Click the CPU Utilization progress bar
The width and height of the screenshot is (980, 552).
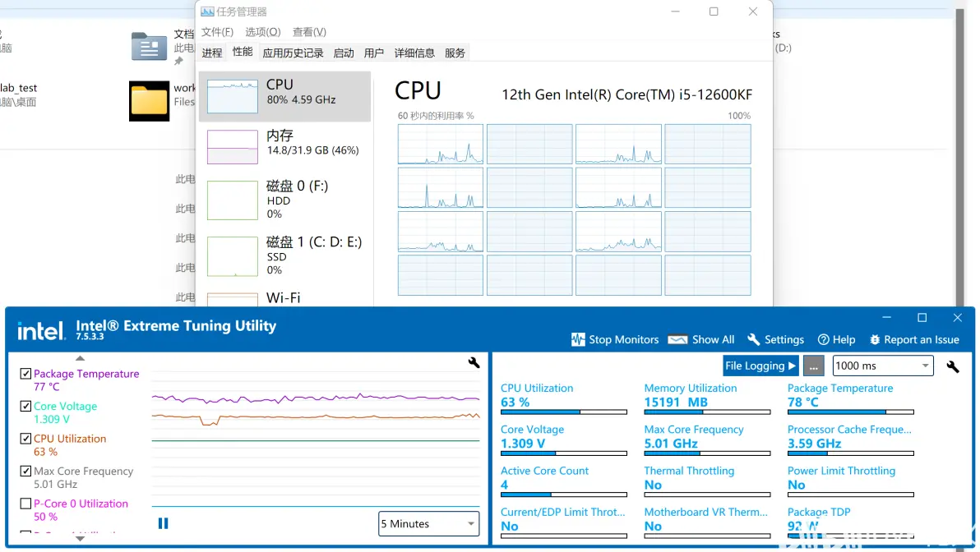tap(564, 412)
